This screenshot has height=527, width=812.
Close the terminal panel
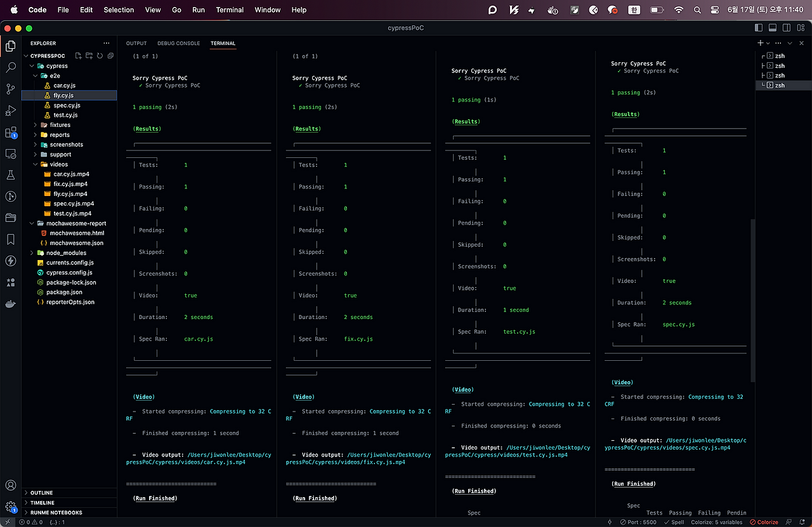(802, 43)
